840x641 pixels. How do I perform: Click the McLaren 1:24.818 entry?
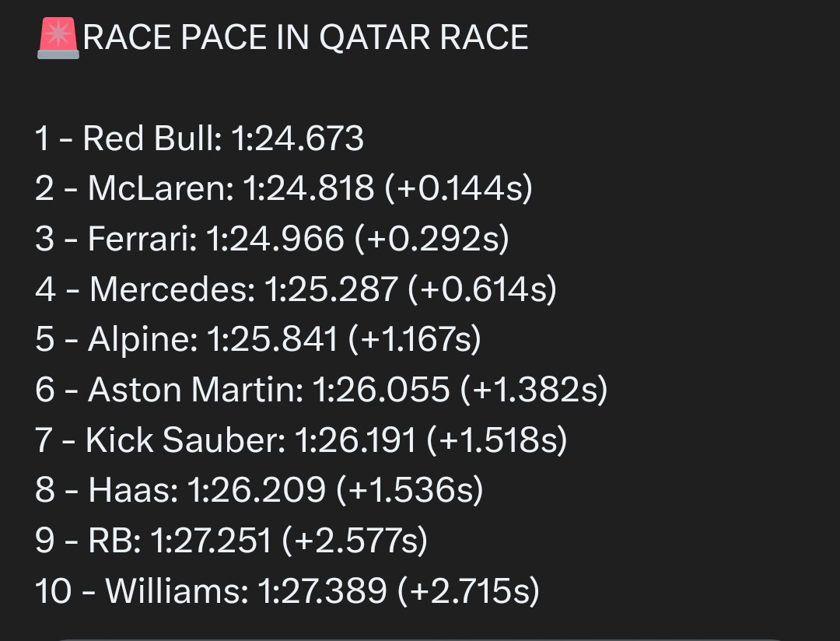tap(284, 189)
